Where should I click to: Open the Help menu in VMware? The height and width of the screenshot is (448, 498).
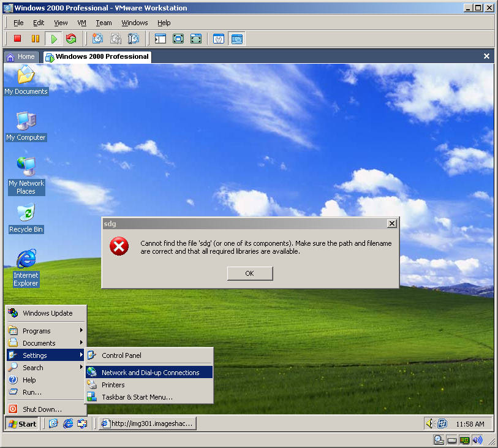point(164,23)
